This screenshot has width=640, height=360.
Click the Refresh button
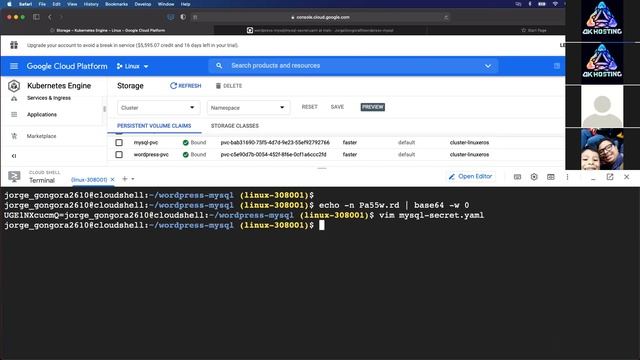coord(186,86)
